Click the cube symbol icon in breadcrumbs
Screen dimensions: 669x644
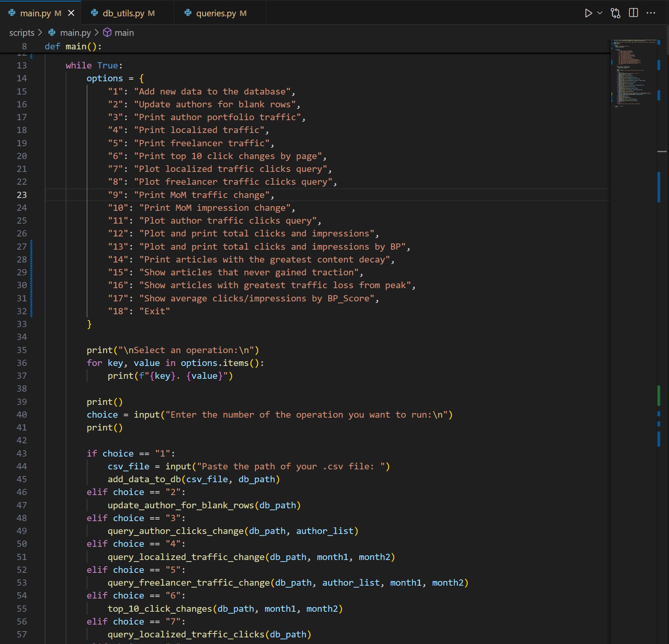pyautogui.click(x=107, y=33)
